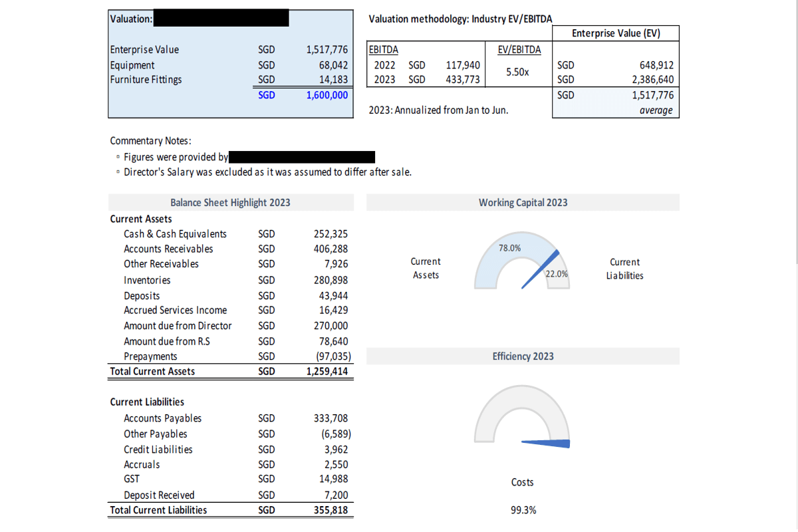Select the Cash & Cash Equivalents label
This screenshot has height=532, width=798.
click(175, 233)
